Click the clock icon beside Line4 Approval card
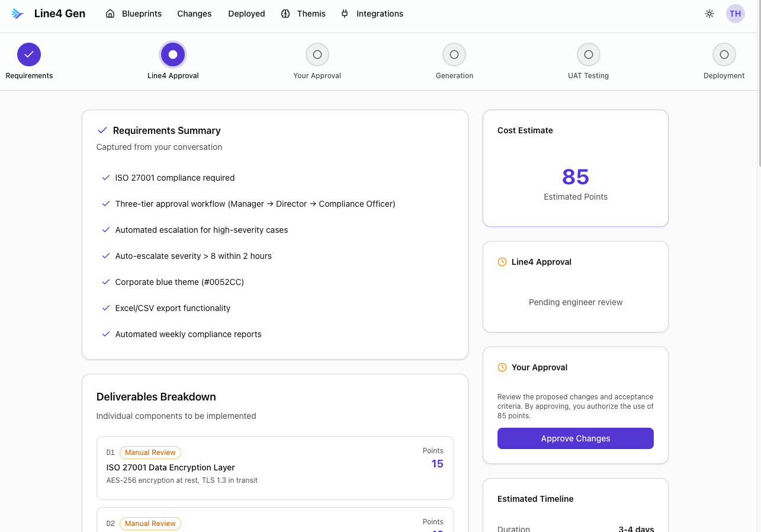 click(x=502, y=262)
